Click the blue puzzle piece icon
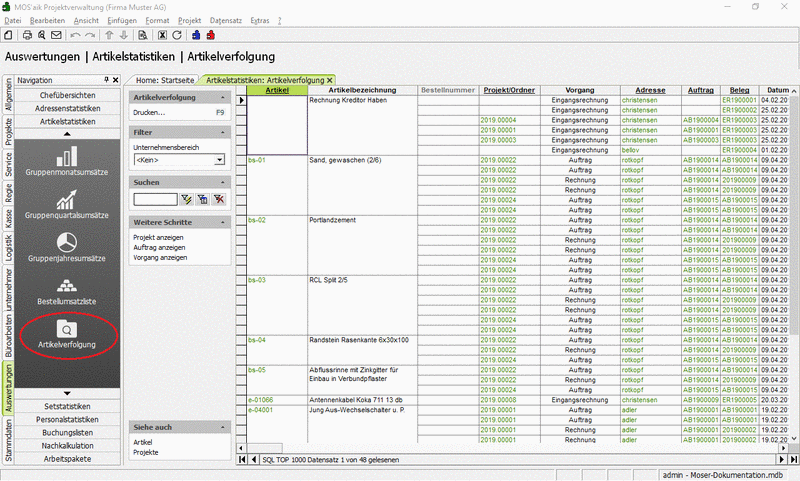Image resolution: width=800 pixels, height=481 pixels. [196, 35]
